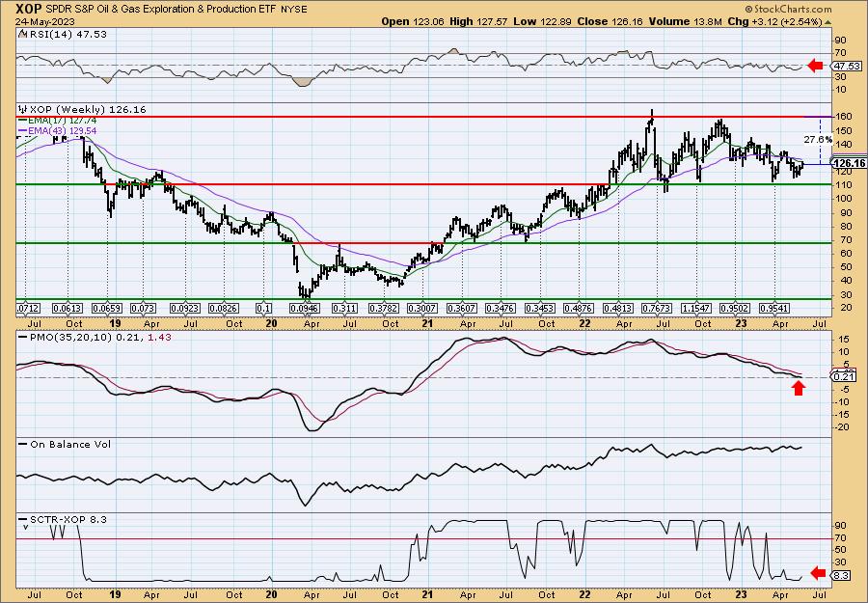Image resolution: width=868 pixels, height=603 pixels.
Task: Click the EMA(43) 129.54 legend text
Action: (62, 130)
